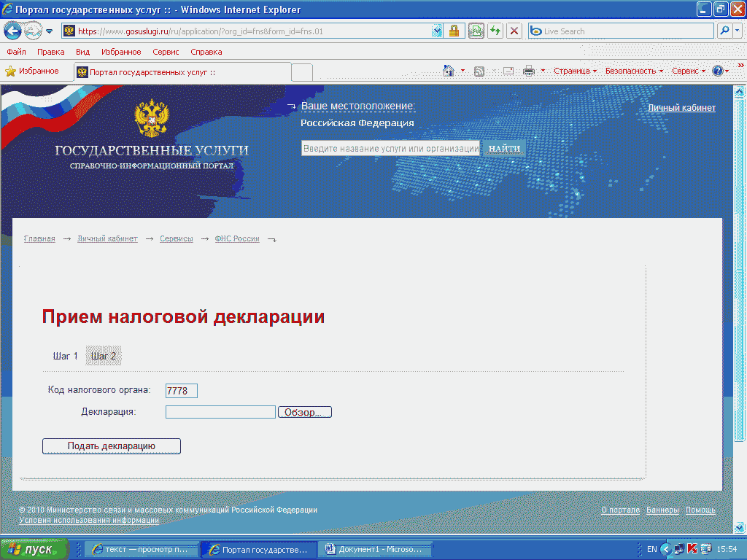747x560 pixels.
Task: Click the Favorites star icon
Action: coord(11,71)
